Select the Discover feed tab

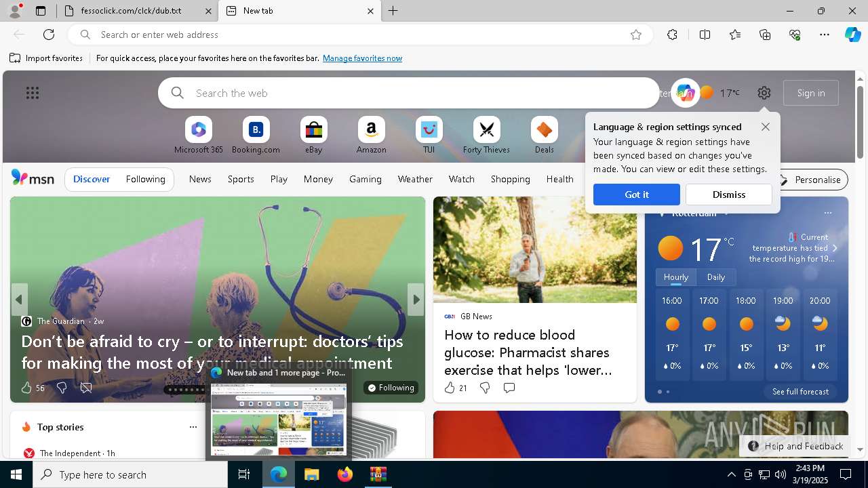92,179
